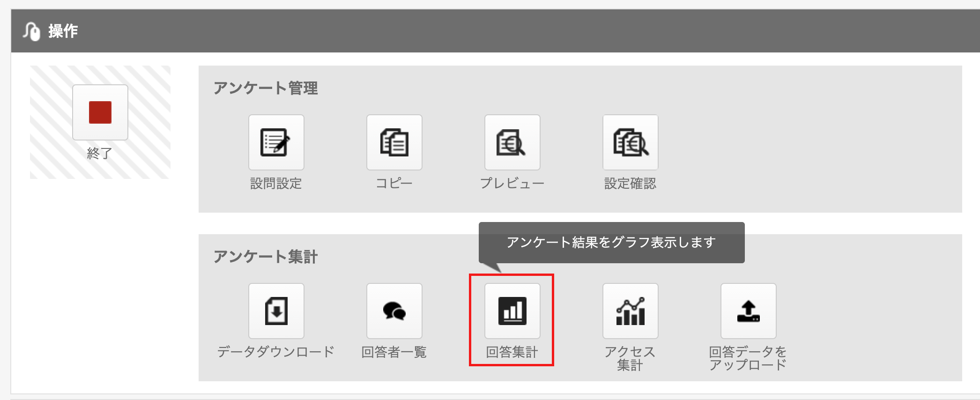Image resolution: width=980 pixels, height=400 pixels.
Task: Click the mouse icon beside 操作
Action: tap(32, 31)
